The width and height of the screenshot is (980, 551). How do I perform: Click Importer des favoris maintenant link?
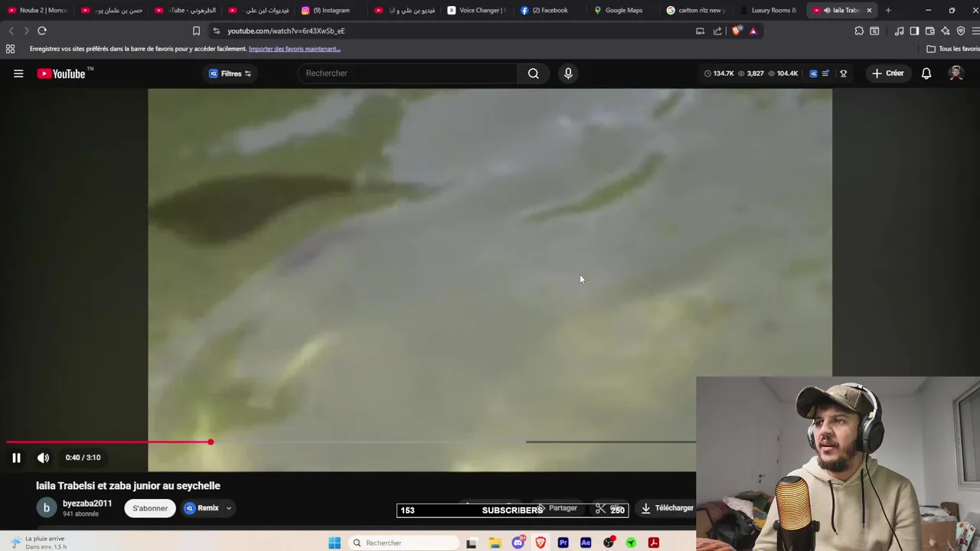[x=295, y=49]
